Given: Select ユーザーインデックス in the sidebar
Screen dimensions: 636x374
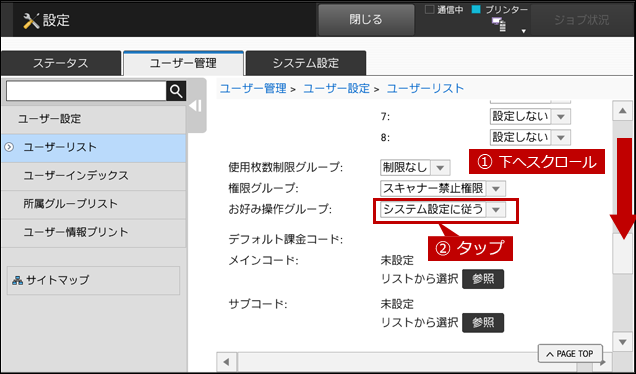Looking at the screenshot, I should pyautogui.click(x=94, y=176).
